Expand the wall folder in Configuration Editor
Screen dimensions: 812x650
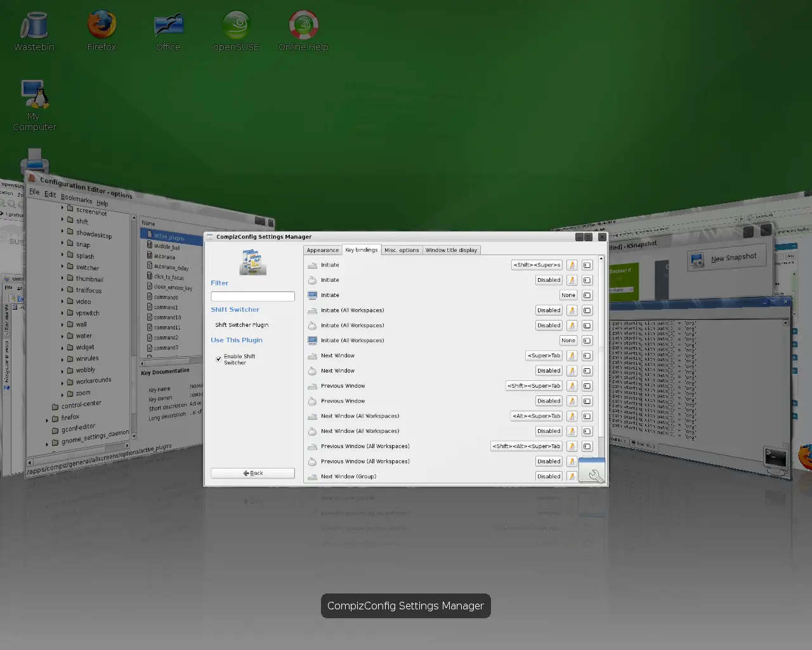pyautogui.click(x=63, y=324)
